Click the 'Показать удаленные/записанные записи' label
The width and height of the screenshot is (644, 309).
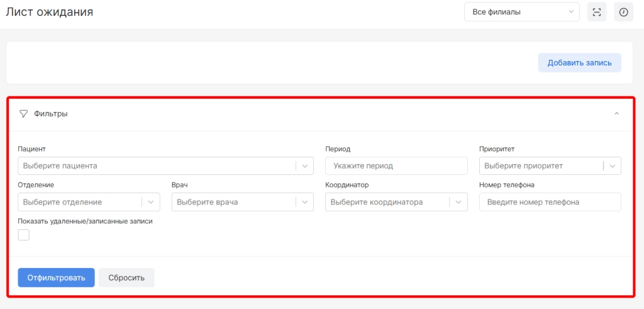86,221
